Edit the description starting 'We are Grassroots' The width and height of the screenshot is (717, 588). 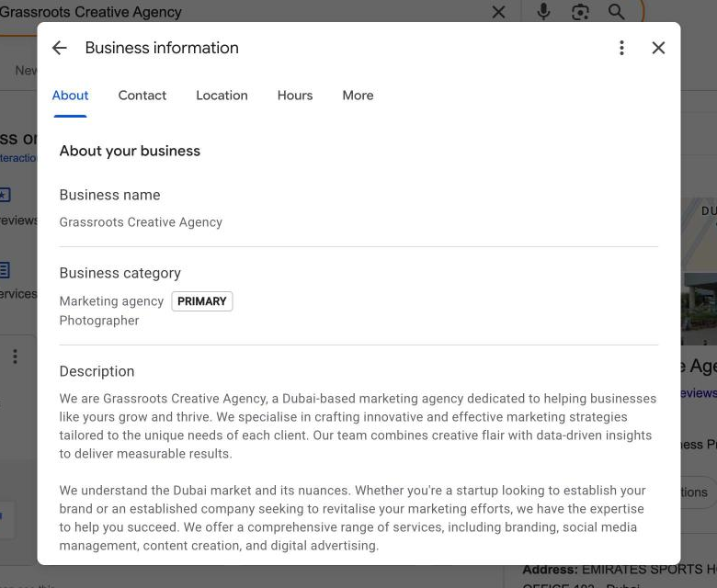358,425
